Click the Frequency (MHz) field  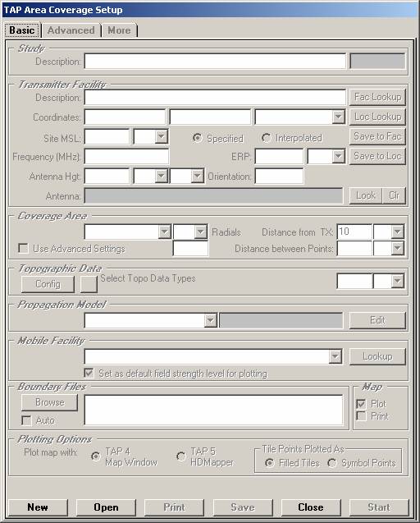(126, 157)
